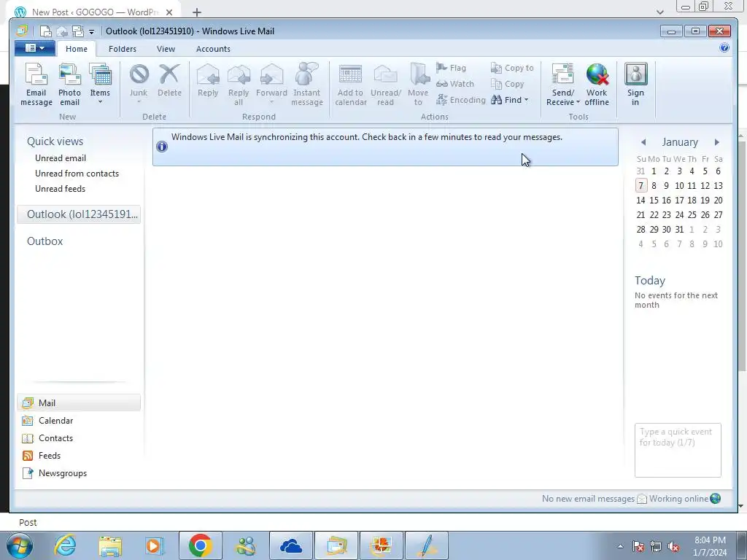Select Unread from contacts quick view
This screenshot has height=560, width=747.
click(x=77, y=174)
